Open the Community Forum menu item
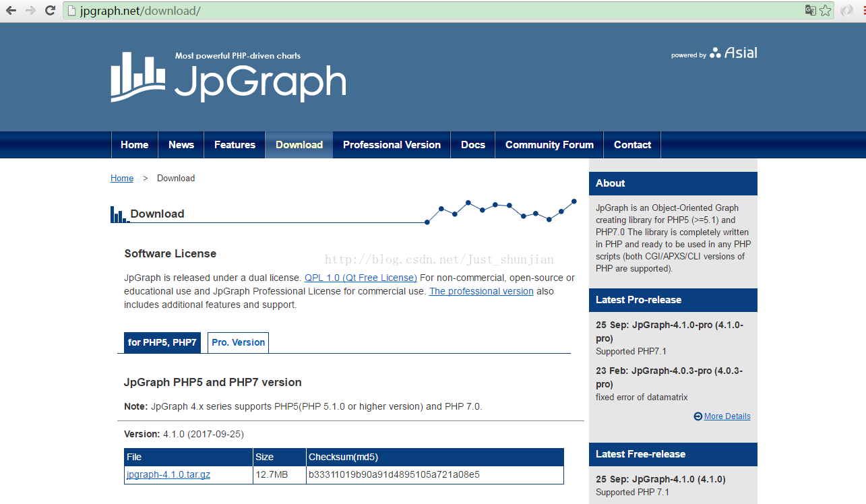Viewport: 866px width, 504px height. [x=549, y=145]
